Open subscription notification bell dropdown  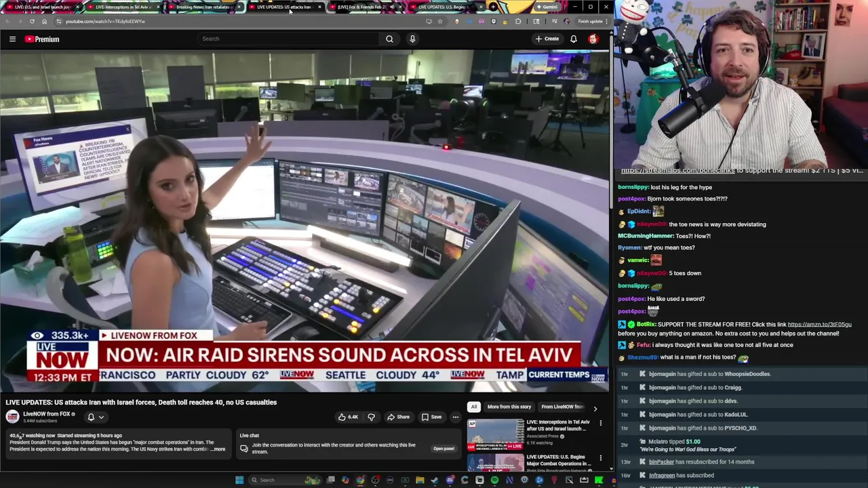click(x=95, y=417)
